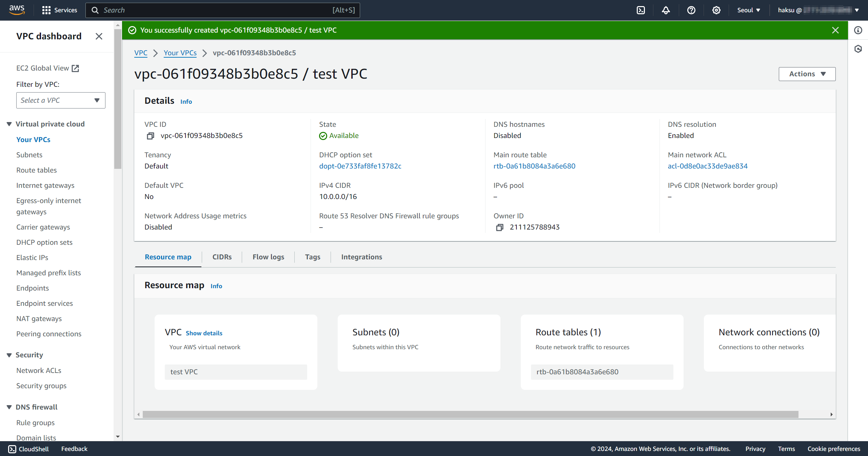The height and width of the screenshot is (456, 868).
Task: Switch to the Flow logs tab
Action: 268,257
